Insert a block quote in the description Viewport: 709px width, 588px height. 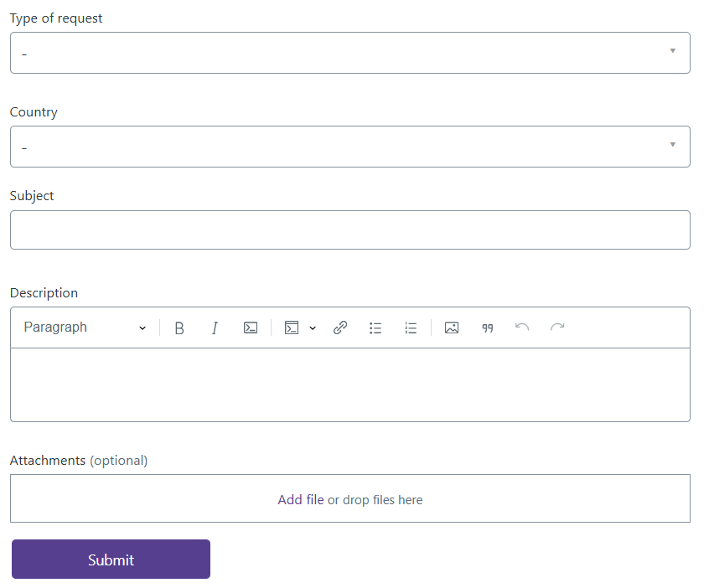(x=487, y=328)
